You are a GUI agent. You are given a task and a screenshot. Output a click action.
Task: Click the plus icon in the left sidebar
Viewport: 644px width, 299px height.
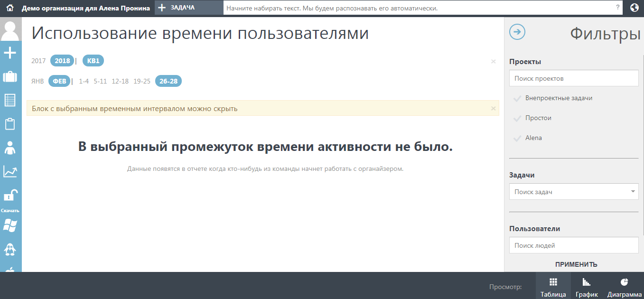[10, 53]
